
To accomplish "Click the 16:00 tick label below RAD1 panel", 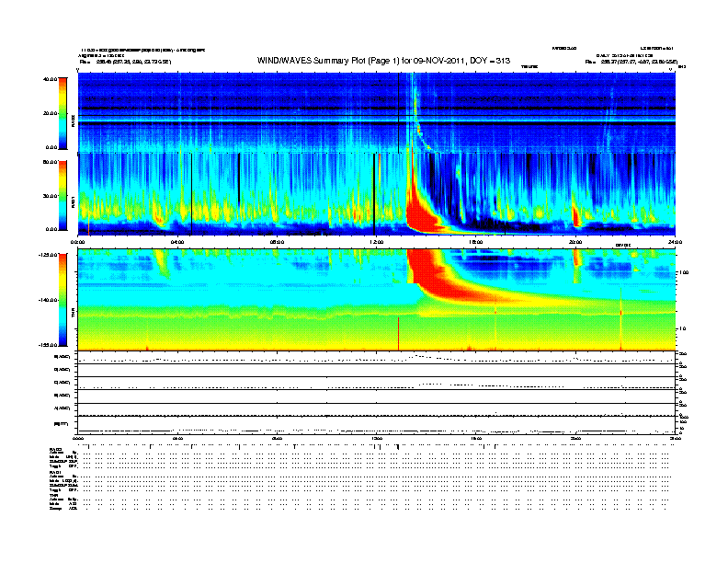I will tap(476, 242).
